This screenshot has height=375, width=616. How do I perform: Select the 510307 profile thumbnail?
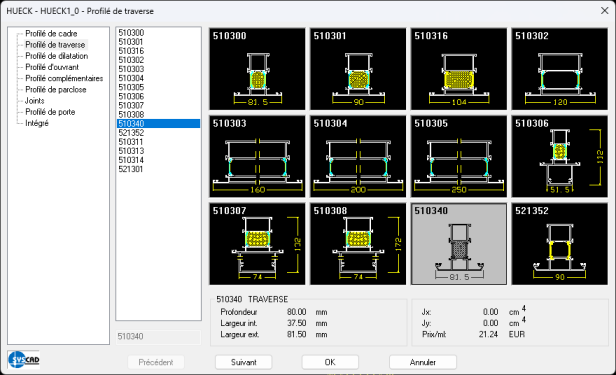click(x=257, y=244)
